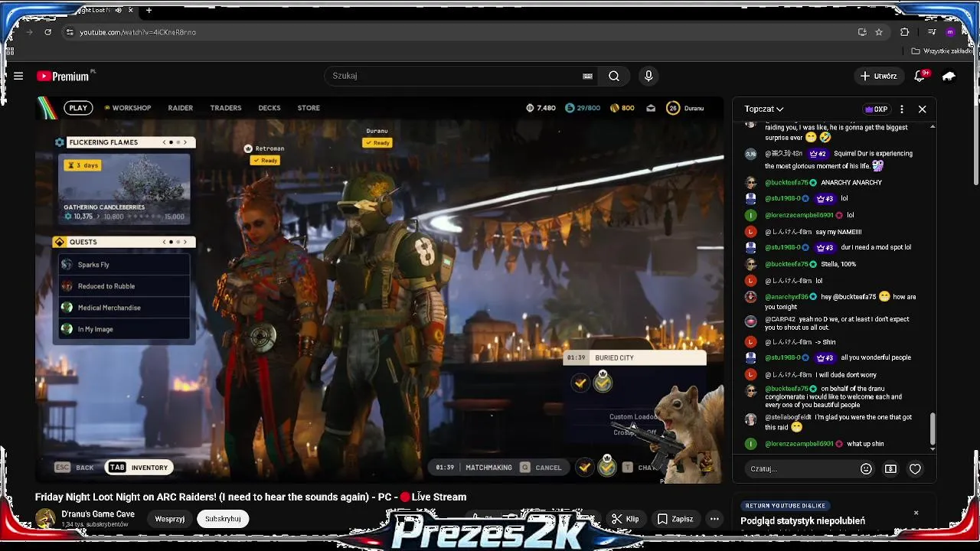The width and height of the screenshot is (980, 551).
Task: Click the Flickering Flames gear icon
Action: point(60,142)
